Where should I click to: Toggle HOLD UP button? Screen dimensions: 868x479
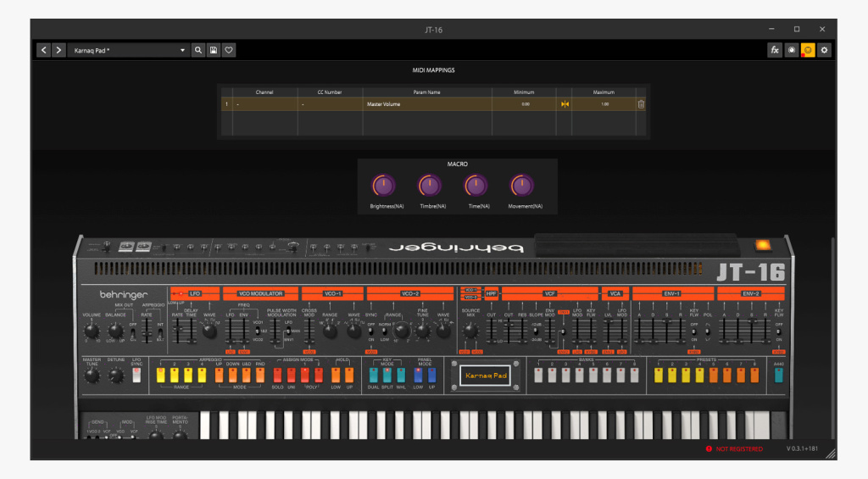[x=349, y=375]
